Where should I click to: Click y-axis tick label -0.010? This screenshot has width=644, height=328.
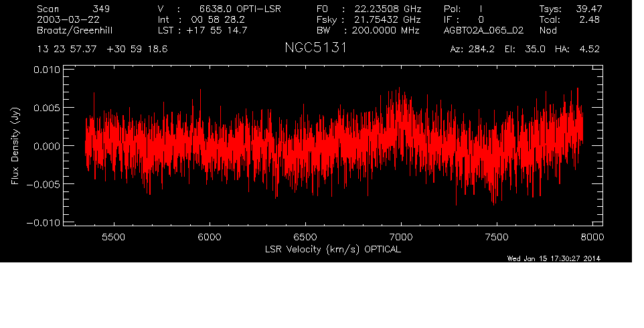tap(44, 223)
